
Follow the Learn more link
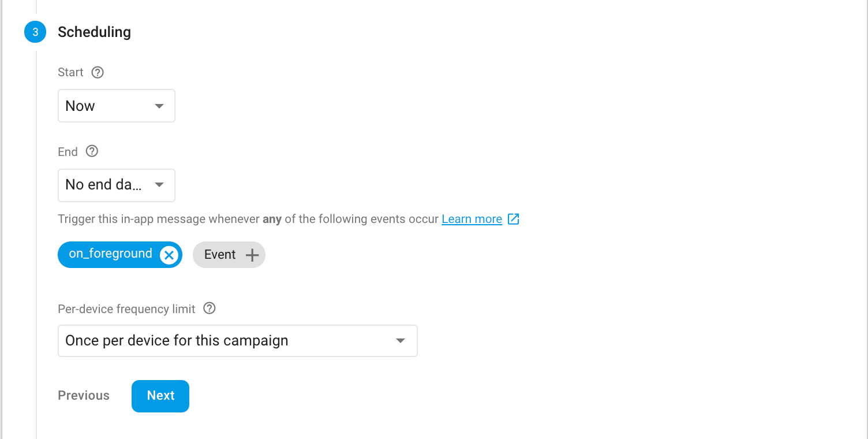pos(472,219)
